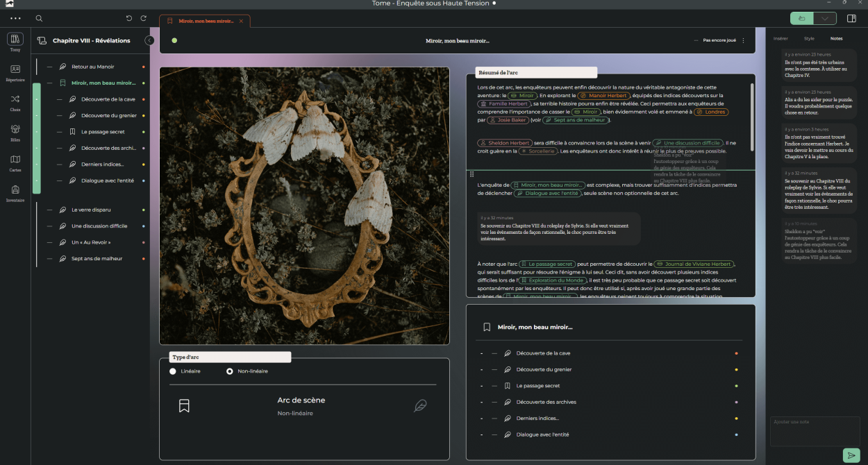868x465 pixels.
Task: Select the Linéaire radio button
Action: [x=173, y=371]
